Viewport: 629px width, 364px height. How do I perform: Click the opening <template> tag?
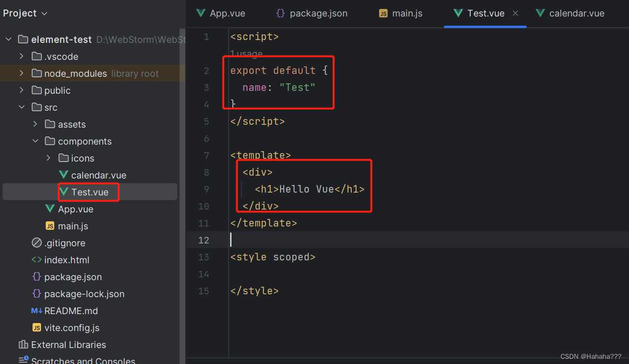pyautogui.click(x=260, y=155)
